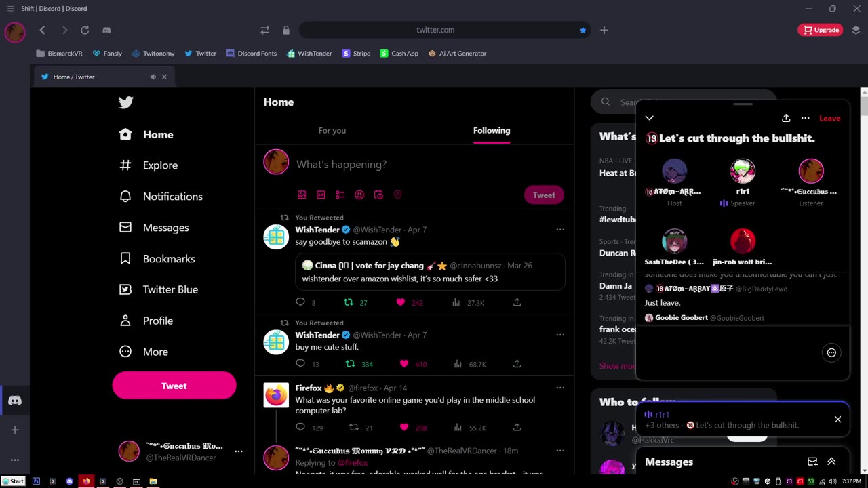Viewport: 868px width, 488px height.
Task: Unlike the Firefox tweet
Action: point(404,427)
